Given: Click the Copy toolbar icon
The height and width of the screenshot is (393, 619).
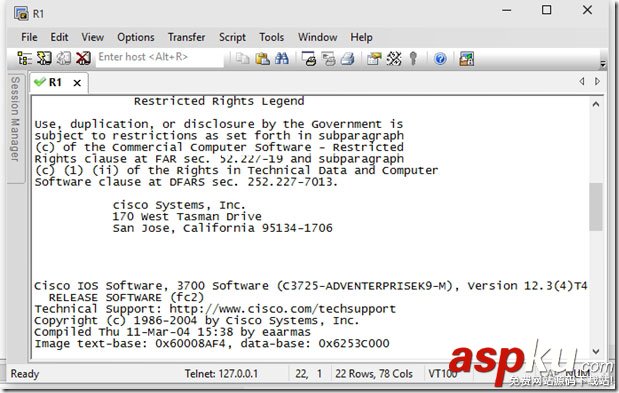Looking at the screenshot, I should [x=242, y=59].
